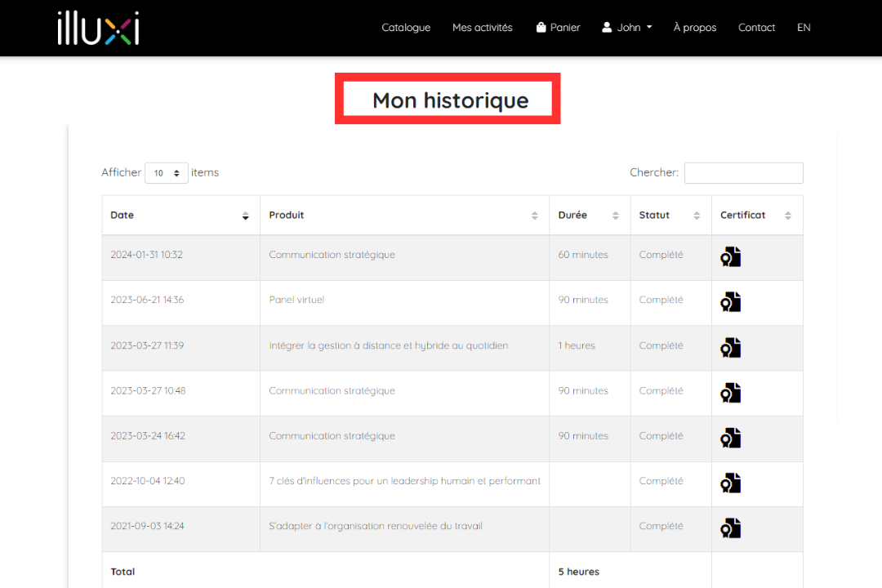Image resolution: width=882 pixels, height=588 pixels.
Task: Open certificate for S'adapter à l'organisation row
Action: [x=730, y=528]
